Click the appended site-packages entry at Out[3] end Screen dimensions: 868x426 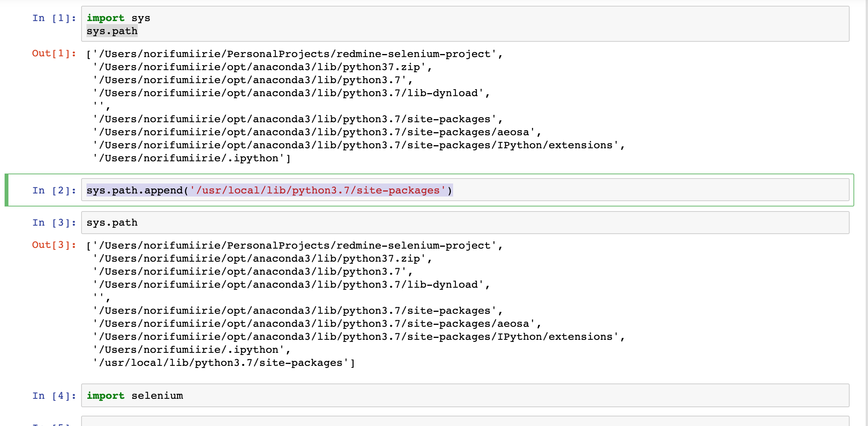click(224, 362)
